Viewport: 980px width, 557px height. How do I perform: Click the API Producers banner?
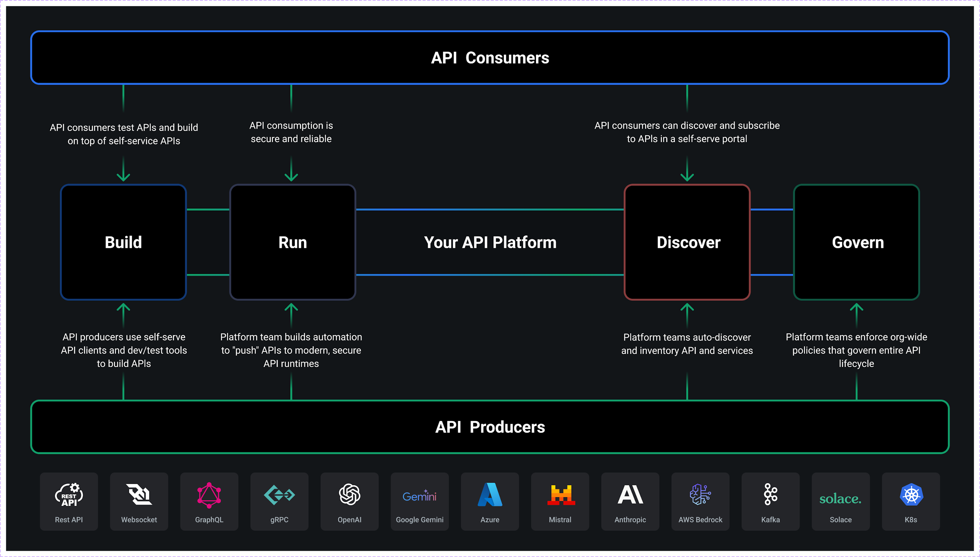[x=490, y=427]
